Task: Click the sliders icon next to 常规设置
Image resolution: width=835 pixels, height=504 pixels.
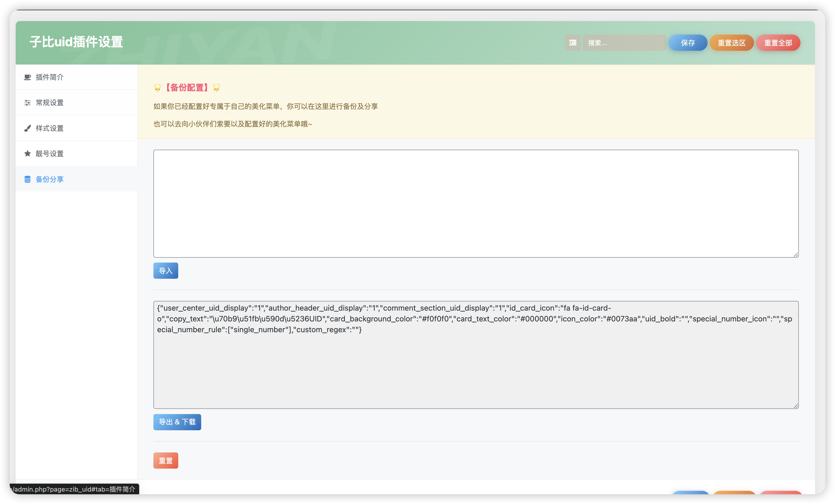Action: point(28,103)
